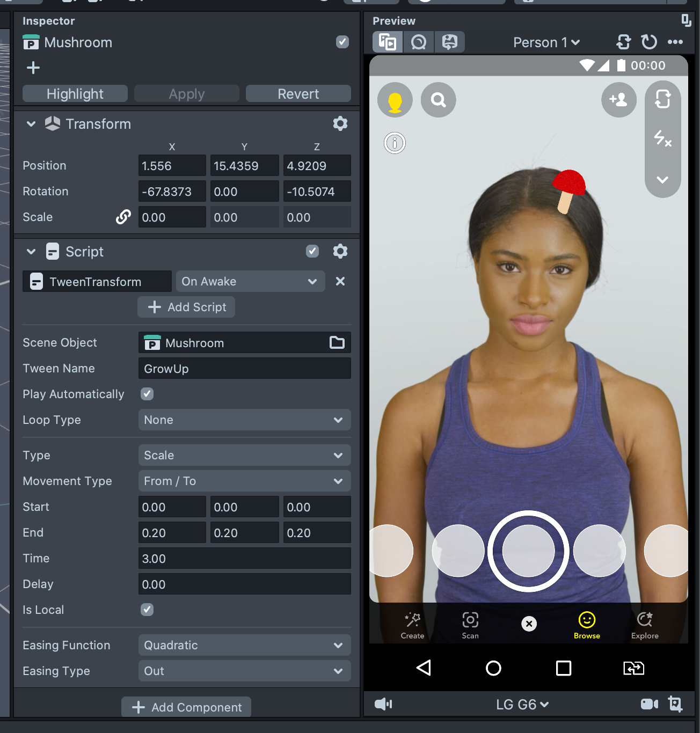Open Preview more options menu
Screen dimensions: 700x733
(675, 42)
